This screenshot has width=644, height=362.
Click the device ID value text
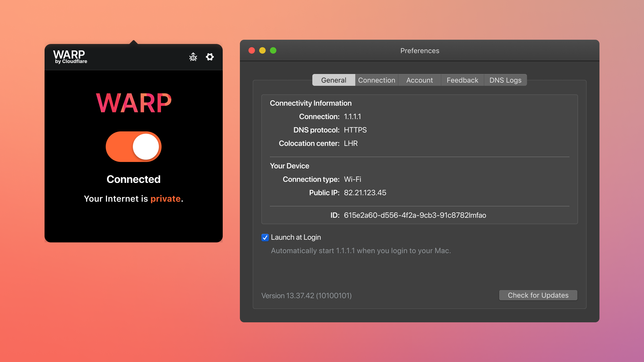pos(415,215)
